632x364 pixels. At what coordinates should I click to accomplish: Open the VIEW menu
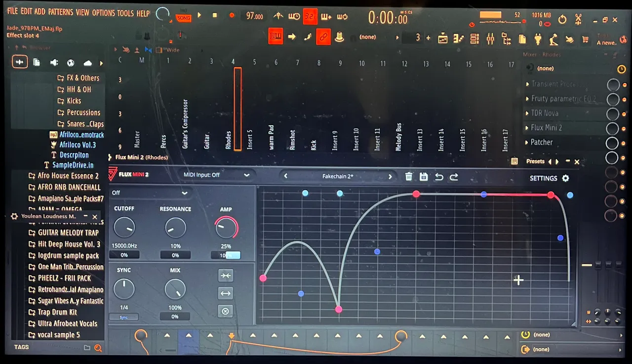tap(82, 12)
